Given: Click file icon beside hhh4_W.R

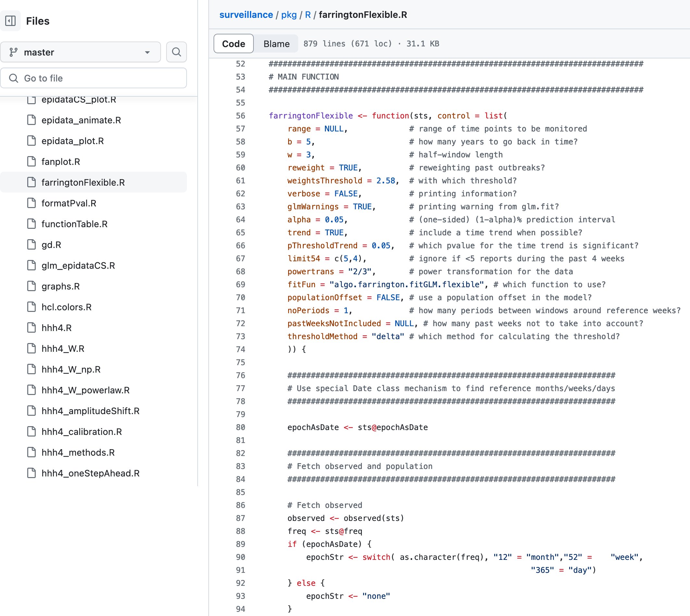Looking at the screenshot, I should pos(31,349).
